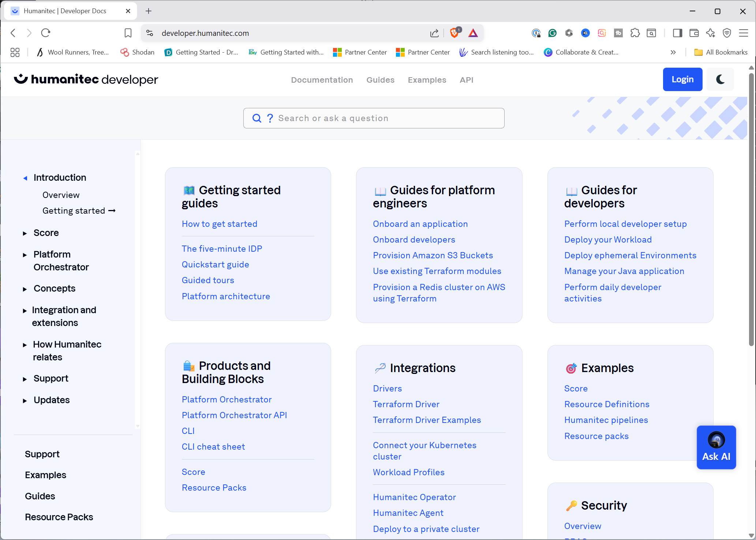Open the Terraform Driver Examples link
The image size is (756, 540).
427,420
